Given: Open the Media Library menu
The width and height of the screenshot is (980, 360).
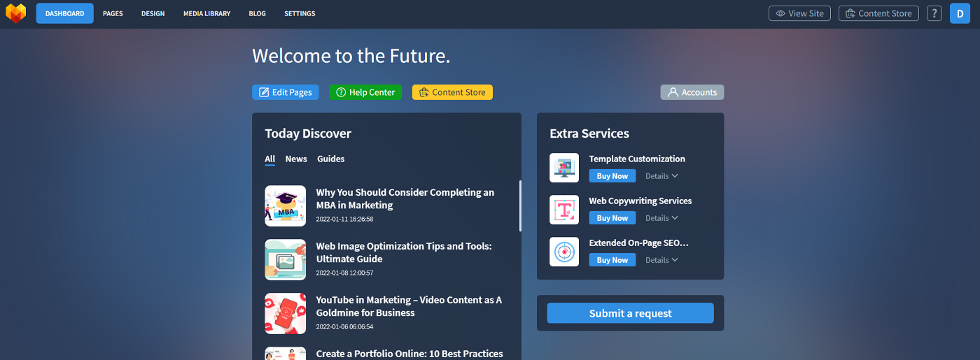Looking at the screenshot, I should 206,13.
